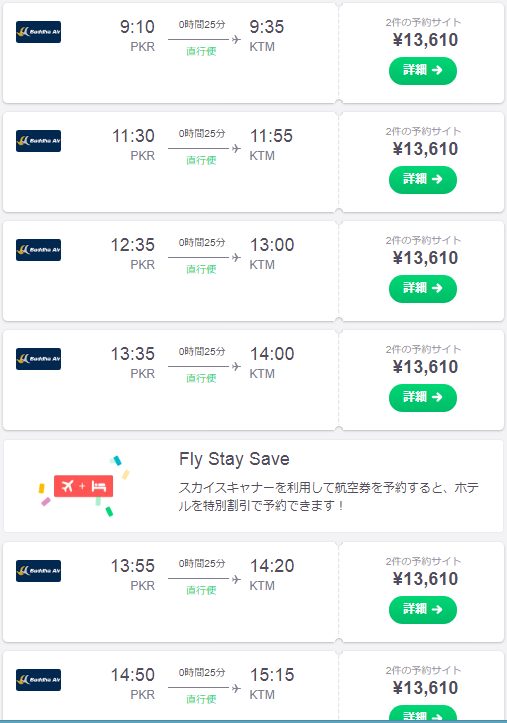Screen dimensions: 507x723
Task: Click plane icon on 13:55 flight route
Action: click(x=236, y=579)
